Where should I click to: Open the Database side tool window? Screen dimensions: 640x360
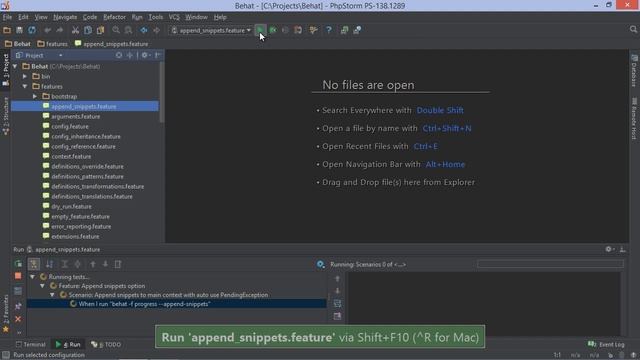(x=634, y=71)
